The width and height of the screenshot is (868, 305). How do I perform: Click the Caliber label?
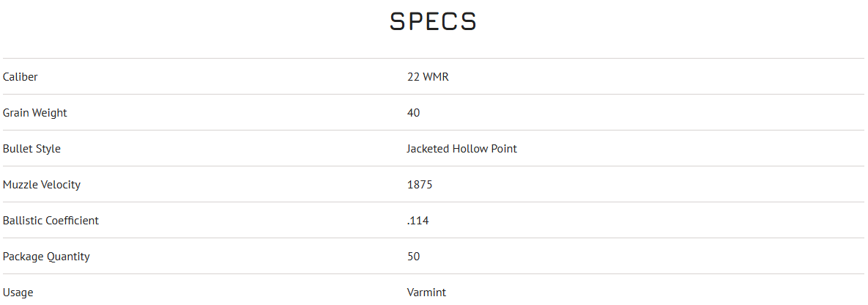21,77
